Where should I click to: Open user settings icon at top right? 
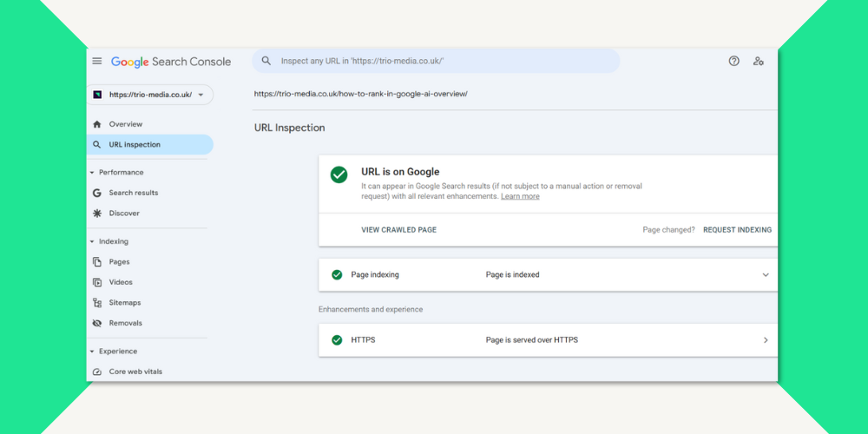tap(758, 61)
